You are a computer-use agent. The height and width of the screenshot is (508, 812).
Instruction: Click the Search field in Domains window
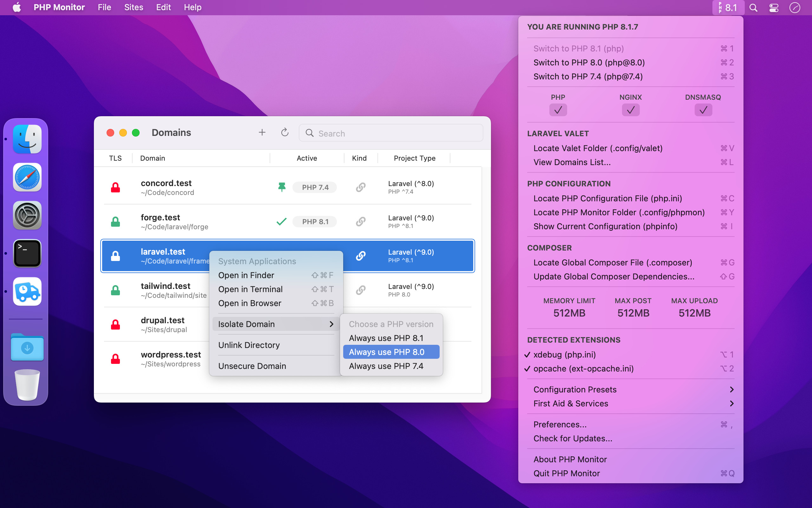391,133
